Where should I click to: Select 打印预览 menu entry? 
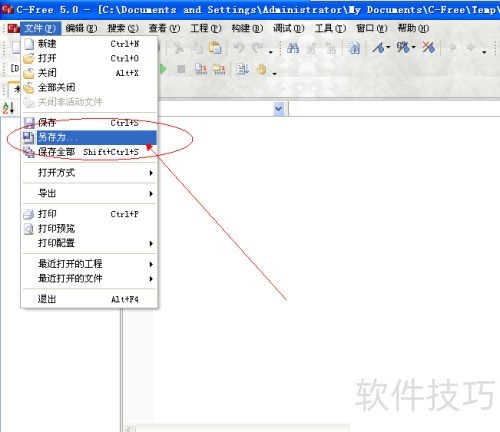click(x=89, y=229)
